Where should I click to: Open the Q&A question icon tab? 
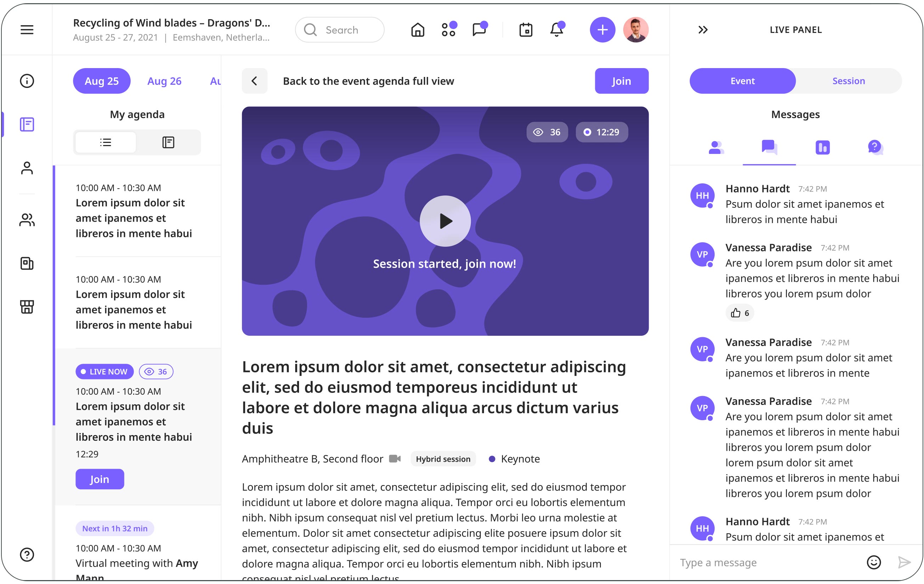[875, 148]
